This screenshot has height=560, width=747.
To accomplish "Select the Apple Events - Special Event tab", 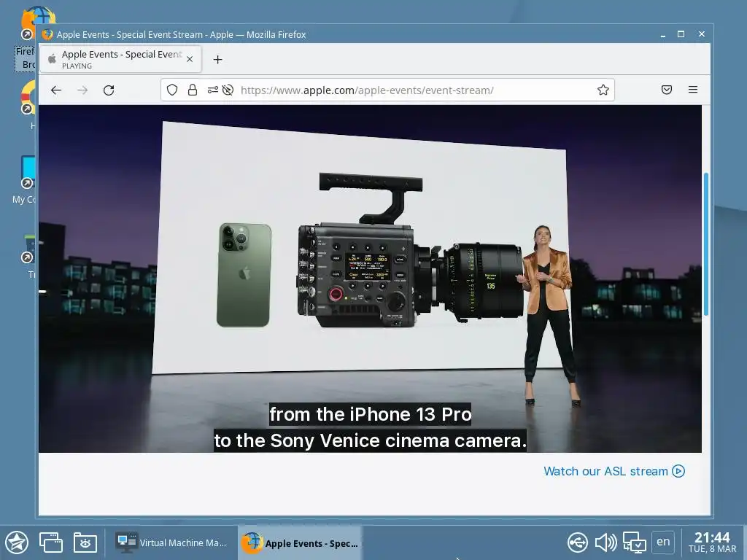I will click(x=120, y=59).
